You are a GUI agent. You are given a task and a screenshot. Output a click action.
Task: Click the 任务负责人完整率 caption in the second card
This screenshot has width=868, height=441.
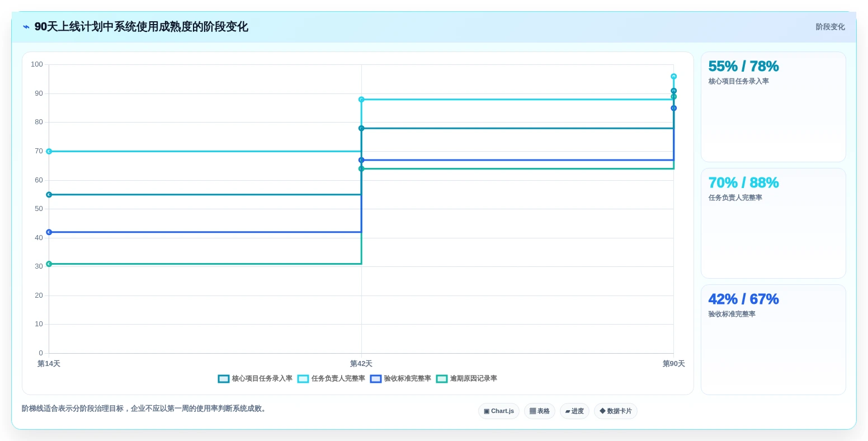click(735, 198)
